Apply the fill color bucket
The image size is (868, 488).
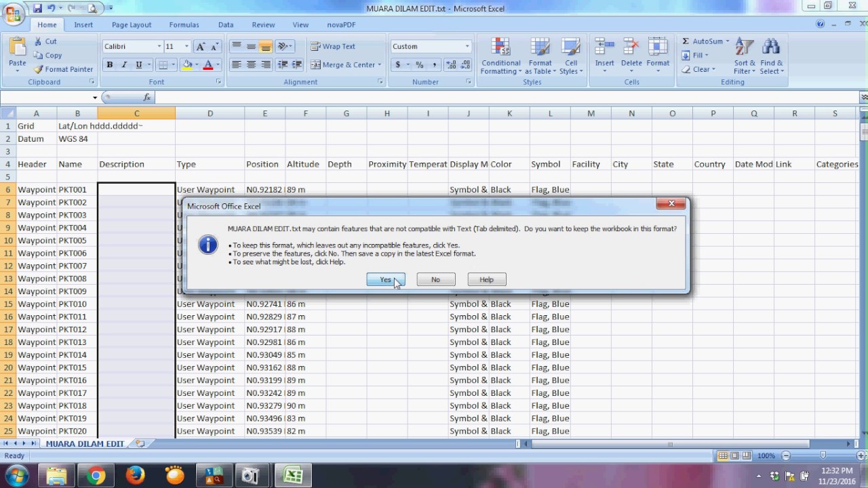tap(187, 65)
